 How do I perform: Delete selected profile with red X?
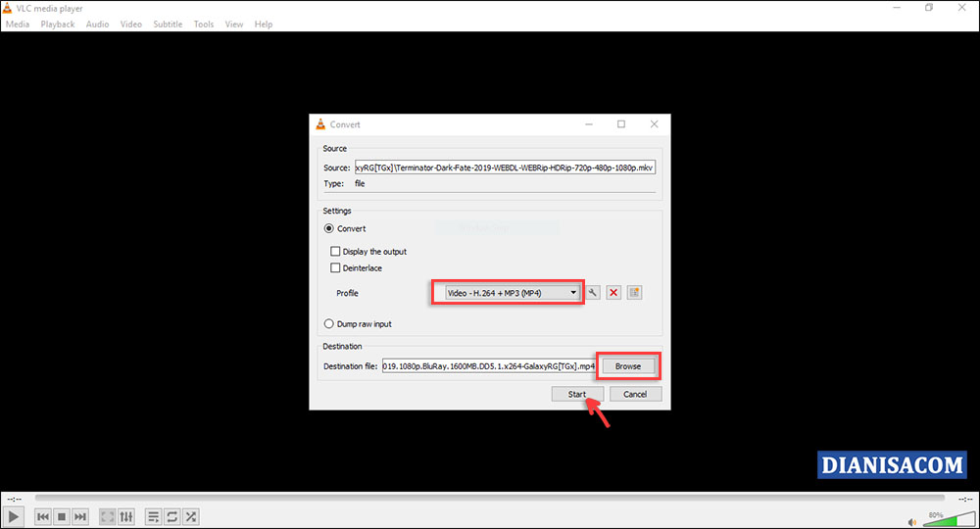[x=613, y=292]
